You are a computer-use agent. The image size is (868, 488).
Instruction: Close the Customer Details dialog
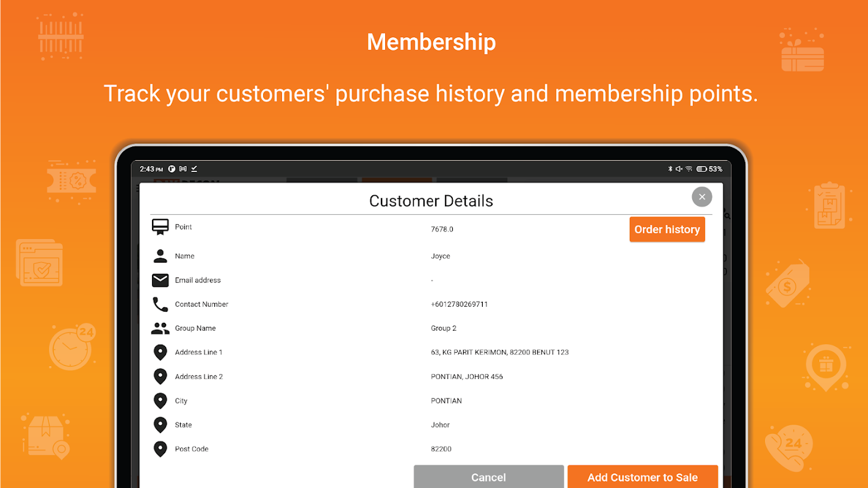tap(701, 196)
